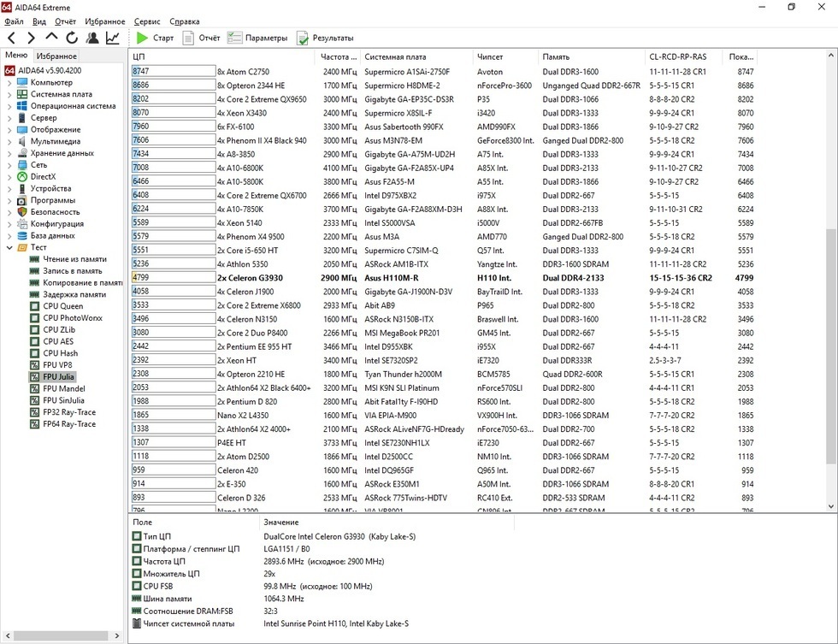This screenshot has width=838, height=644.
Task: Sort by the Системная плата column header
Action: [417, 56]
